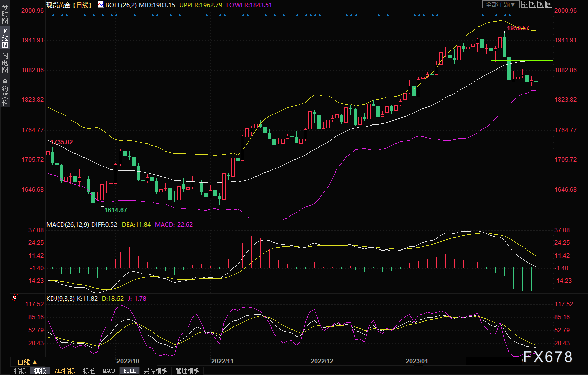
Task: Click the K:11.82 value
Action: (x=87, y=299)
